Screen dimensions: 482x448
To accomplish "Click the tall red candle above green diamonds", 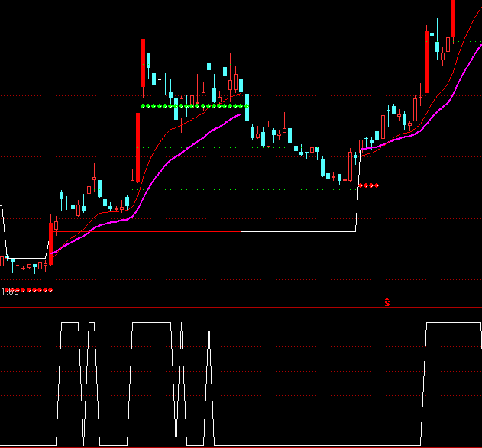I will [x=143, y=63].
